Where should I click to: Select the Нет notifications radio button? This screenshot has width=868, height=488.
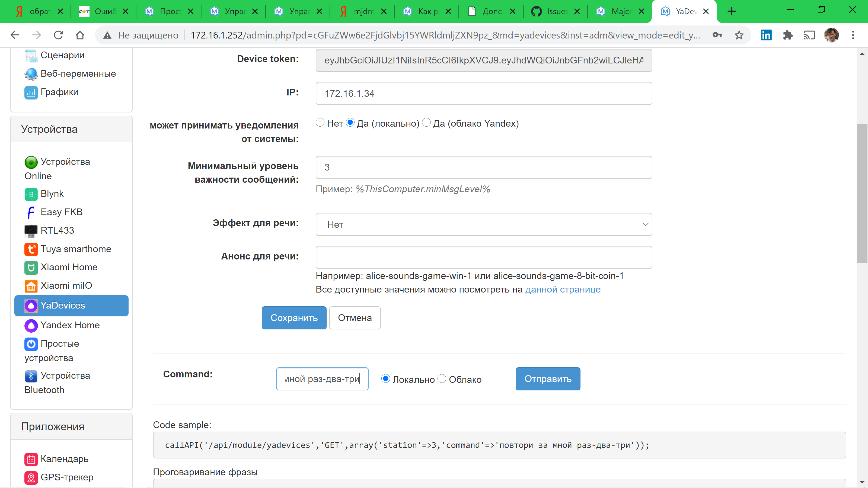320,123
